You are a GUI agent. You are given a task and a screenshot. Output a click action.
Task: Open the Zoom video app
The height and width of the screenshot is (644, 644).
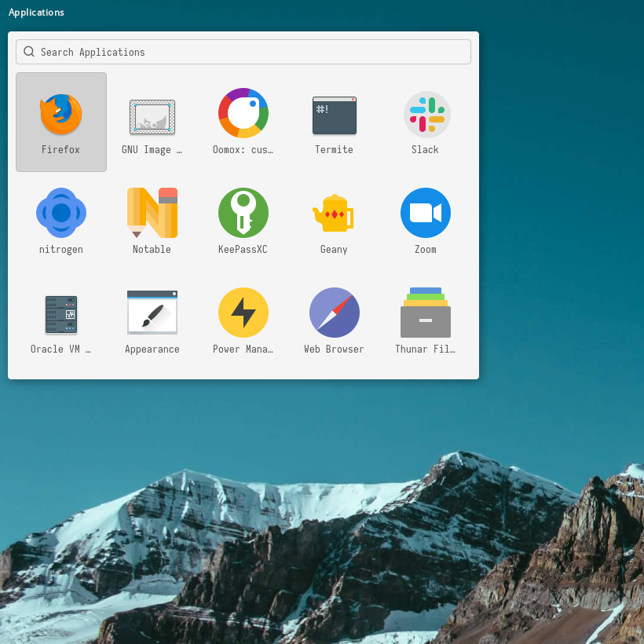426,213
